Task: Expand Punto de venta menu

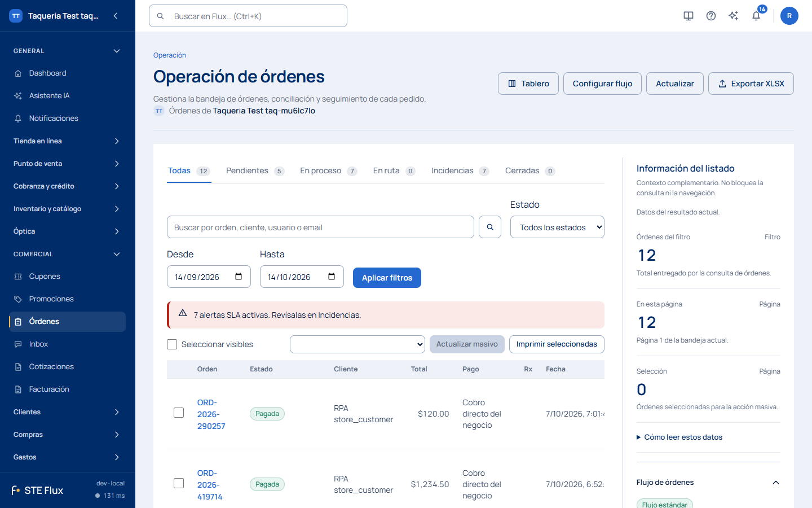Action: tap(68, 164)
